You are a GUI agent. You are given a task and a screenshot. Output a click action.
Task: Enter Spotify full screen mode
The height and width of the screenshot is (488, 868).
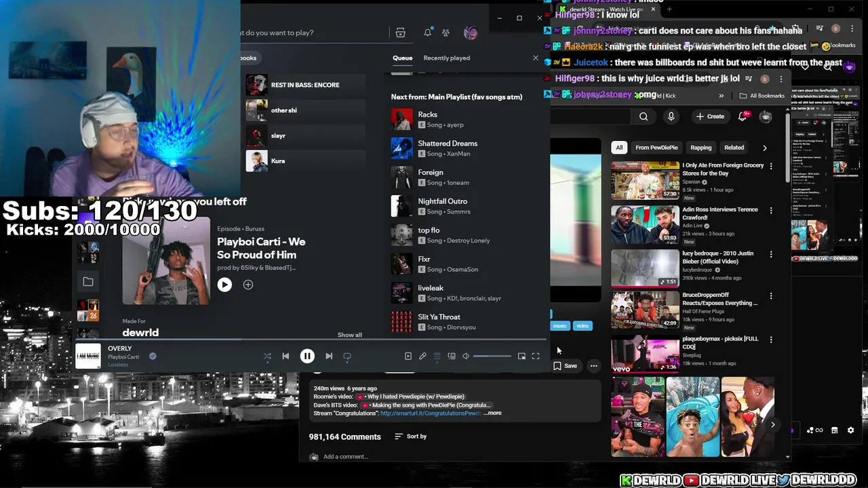536,356
